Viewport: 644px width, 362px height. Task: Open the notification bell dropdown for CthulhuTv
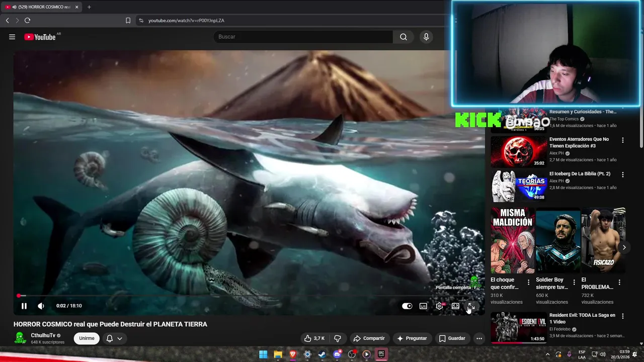114,338
